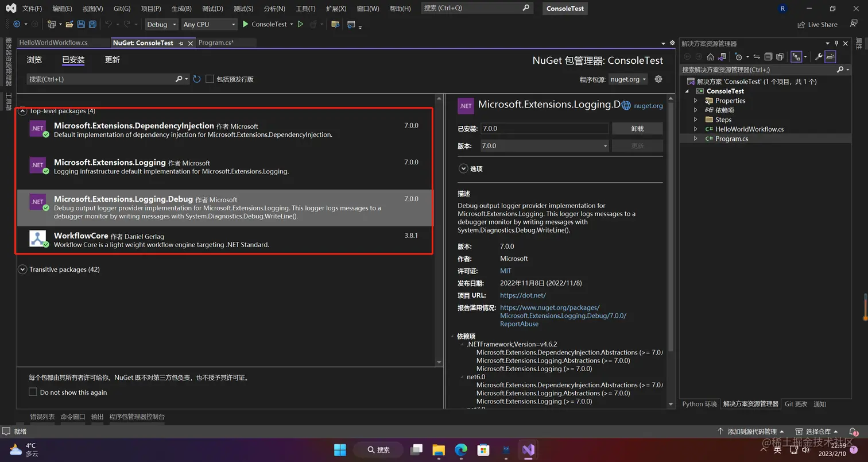Click the NuGet refresh icon beside search
868x462 pixels.
[197, 79]
